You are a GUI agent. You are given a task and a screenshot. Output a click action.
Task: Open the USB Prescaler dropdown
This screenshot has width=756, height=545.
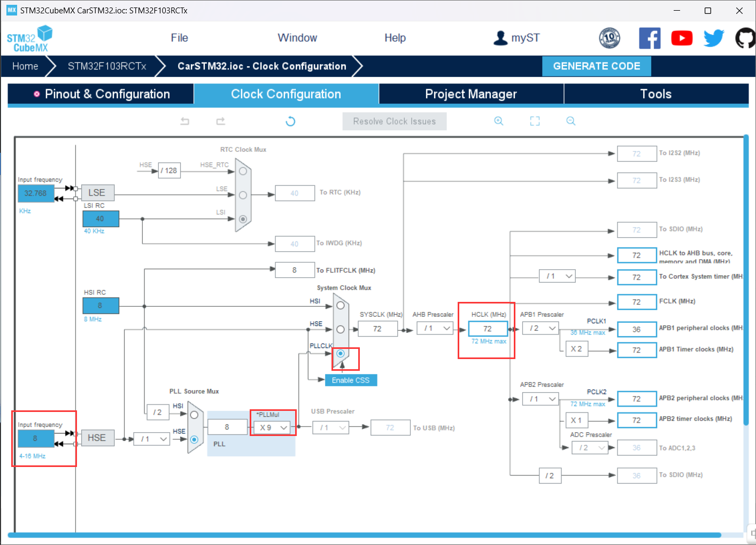point(330,427)
